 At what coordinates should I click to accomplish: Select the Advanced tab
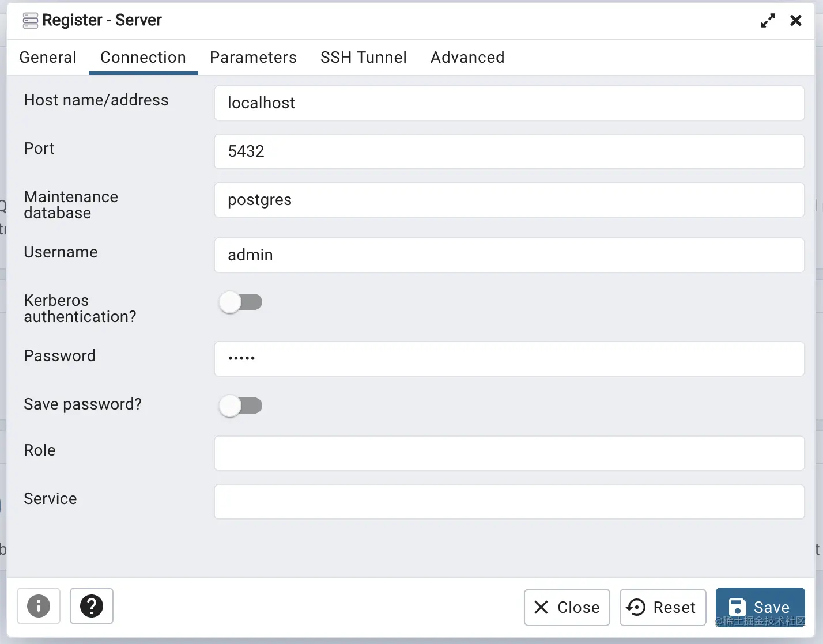pos(467,58)
